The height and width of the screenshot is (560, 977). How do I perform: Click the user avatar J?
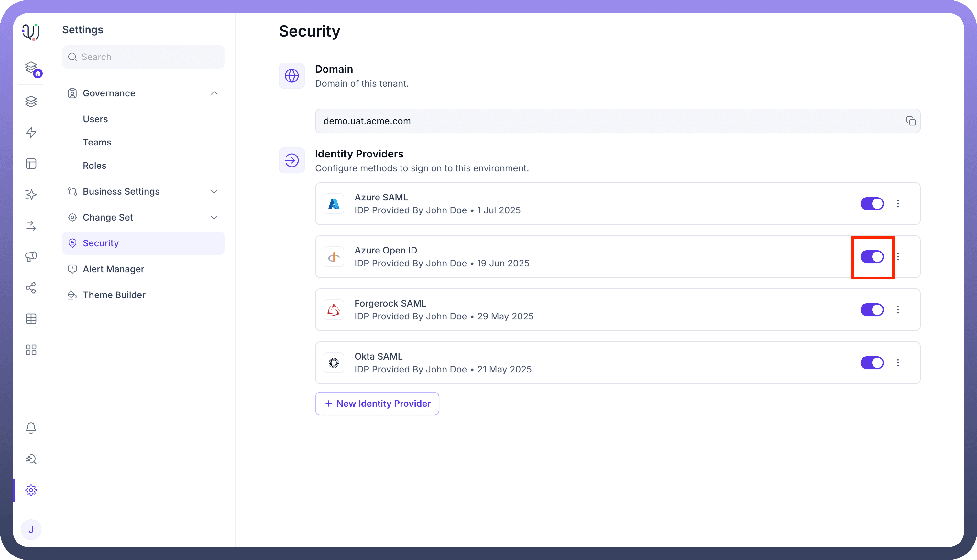[x=31, y=530]
